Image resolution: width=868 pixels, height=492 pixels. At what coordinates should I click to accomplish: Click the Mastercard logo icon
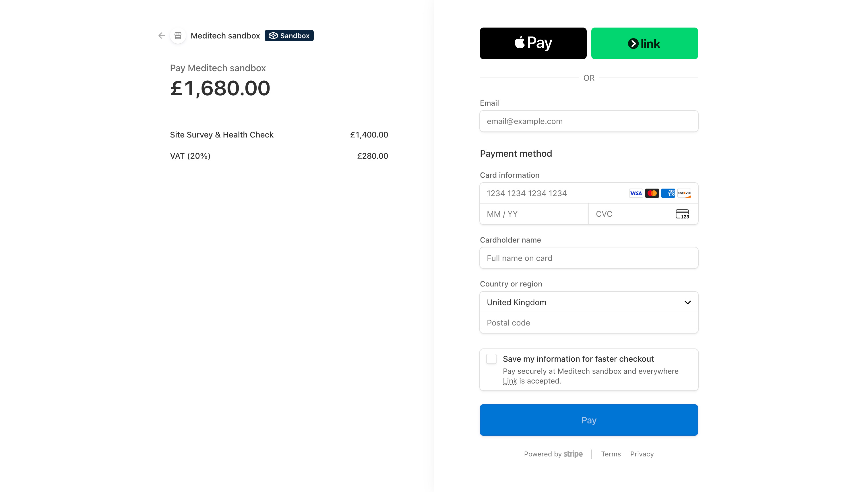[x=652, y=193]
